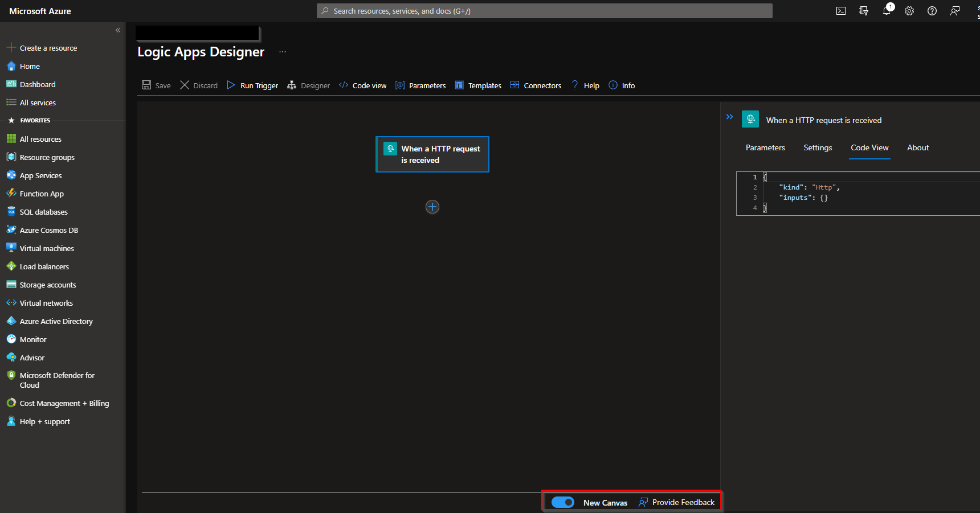
Task: Add a new step with plus button
Action: point(432,207)
